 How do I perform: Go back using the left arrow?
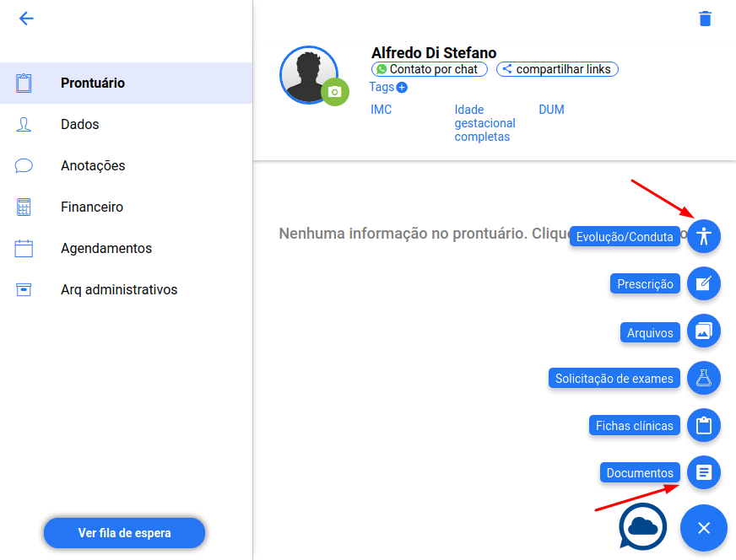point(26,19)
